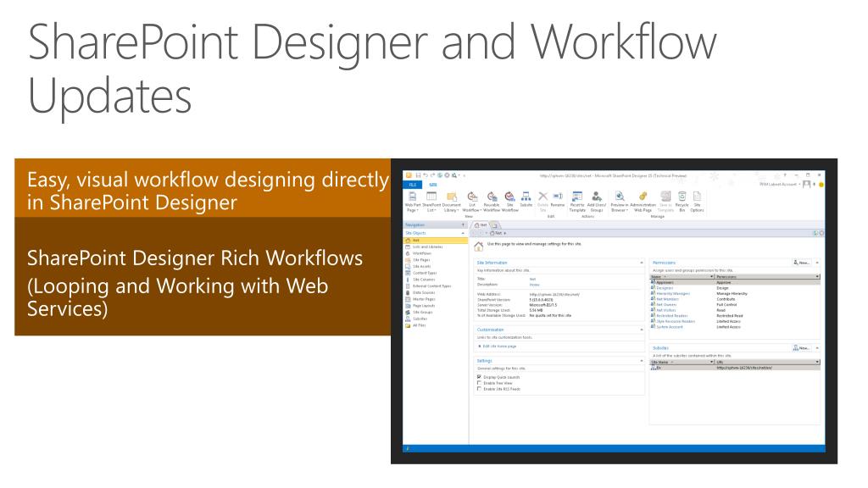Select the Approvers row in Permissions
This screenshot has height=488, width=868.
[x=735, y=283]
